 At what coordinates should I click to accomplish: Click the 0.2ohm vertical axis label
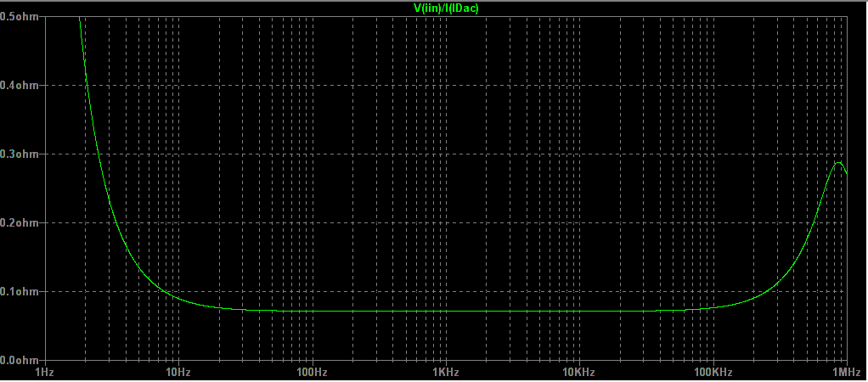(20, 222)
